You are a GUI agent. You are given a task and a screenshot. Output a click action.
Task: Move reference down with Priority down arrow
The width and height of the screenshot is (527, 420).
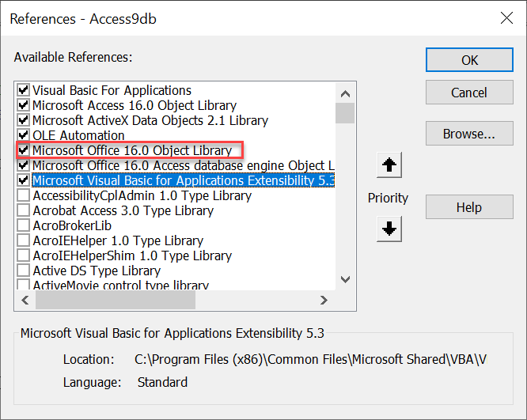[x=389, y=229]
